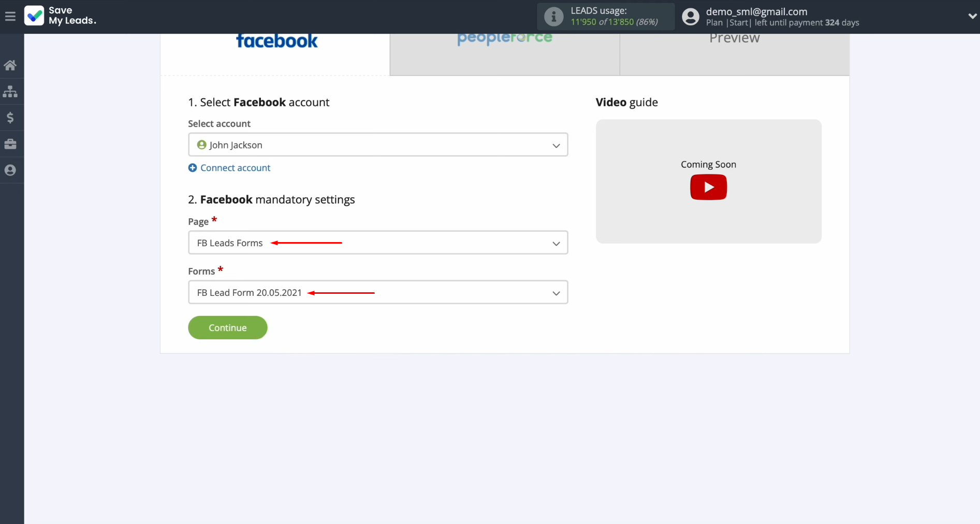Viewport: 980px width, 524px height.
Task: Open the profile icon in sidebar
Action: click(10, 170)
